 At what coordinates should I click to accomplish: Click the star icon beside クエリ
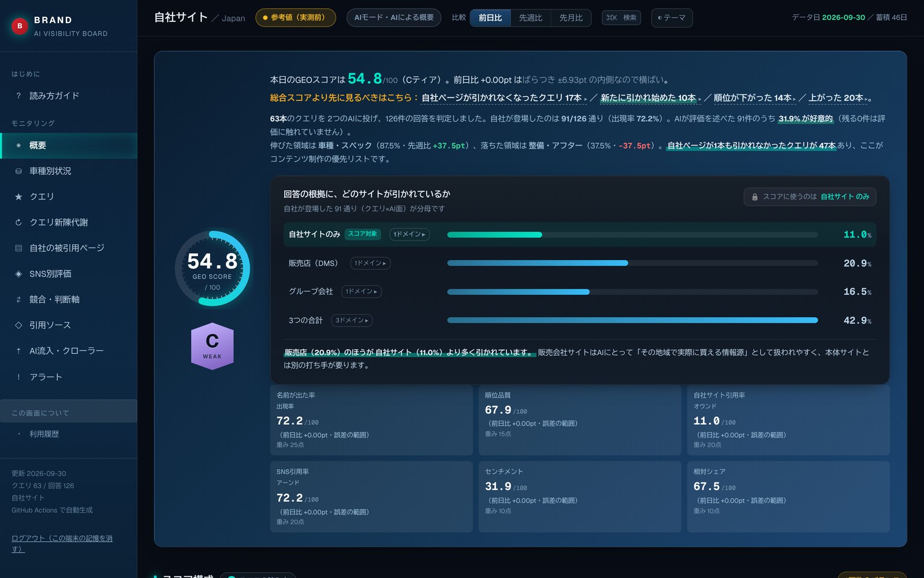tap(18, 197)
